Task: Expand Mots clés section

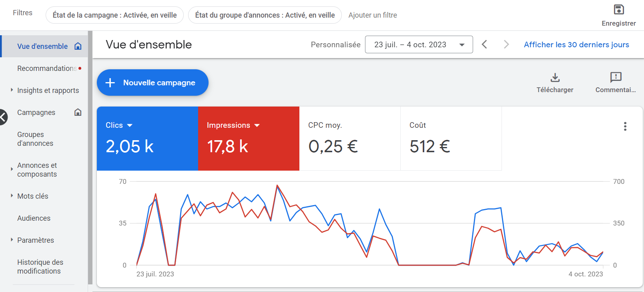Action: tap(12, 195)
